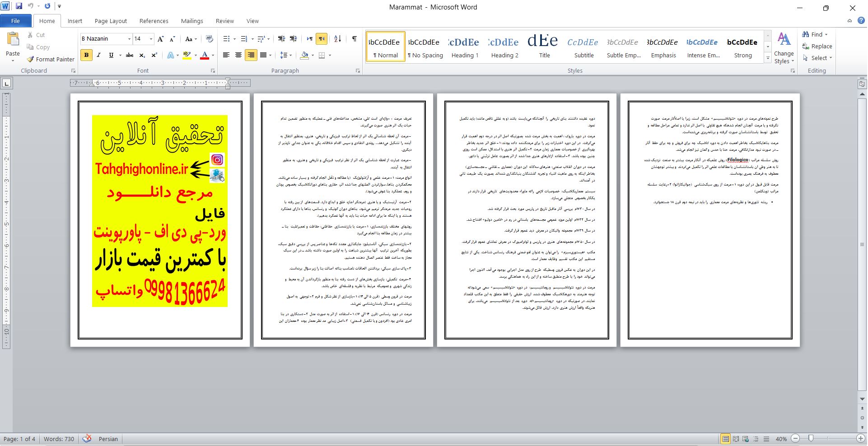Screen dimensions: 868x446
Task: Apply superscript formatting
Action: point(154,55)
